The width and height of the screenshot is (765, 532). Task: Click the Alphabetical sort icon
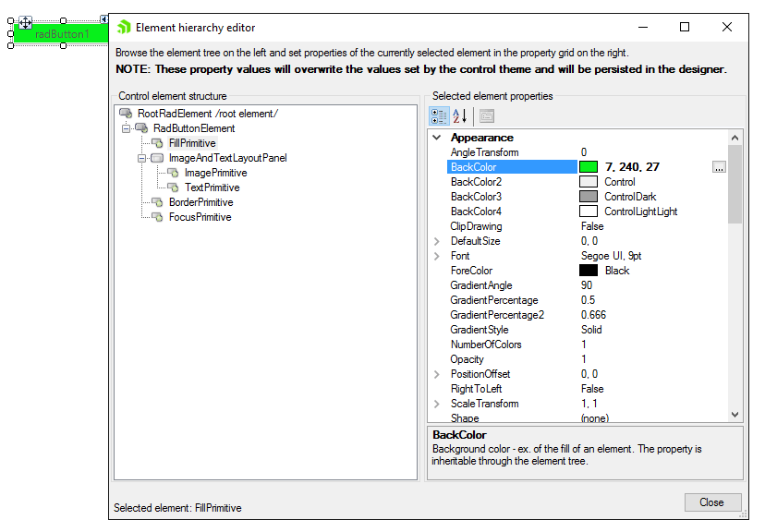pyautogui.click(x=455, y=115)
